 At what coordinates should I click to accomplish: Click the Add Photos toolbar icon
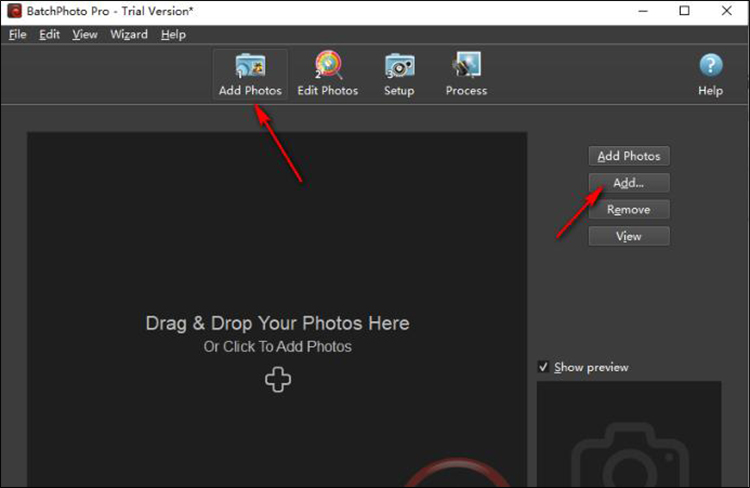[250, 74]
